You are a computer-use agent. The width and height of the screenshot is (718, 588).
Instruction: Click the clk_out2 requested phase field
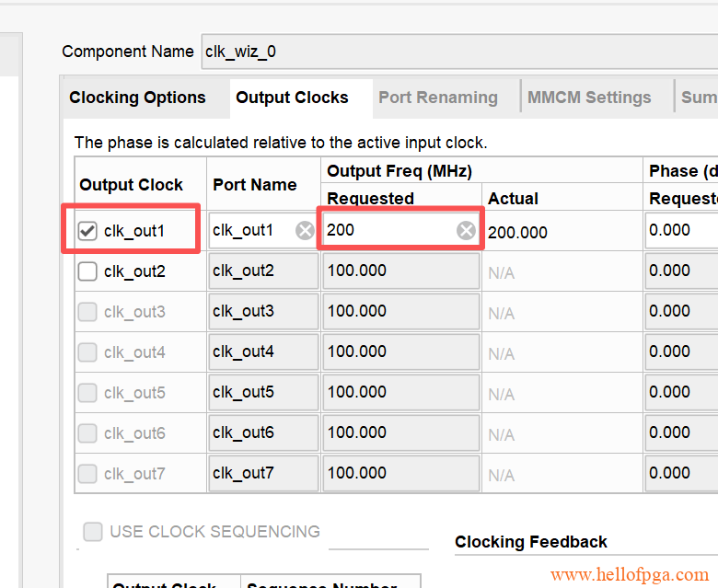681,271
